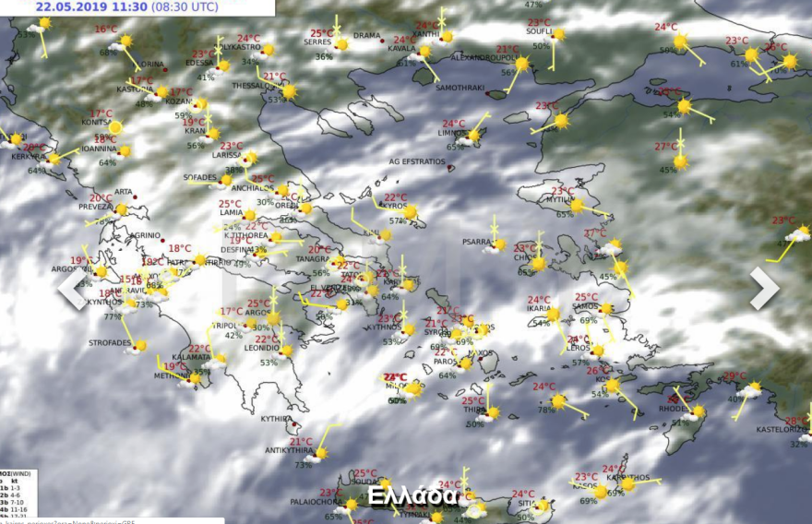Screen dimensions: 812x524
Task: Select the Lamia sun icon
Action: point(250,215)
